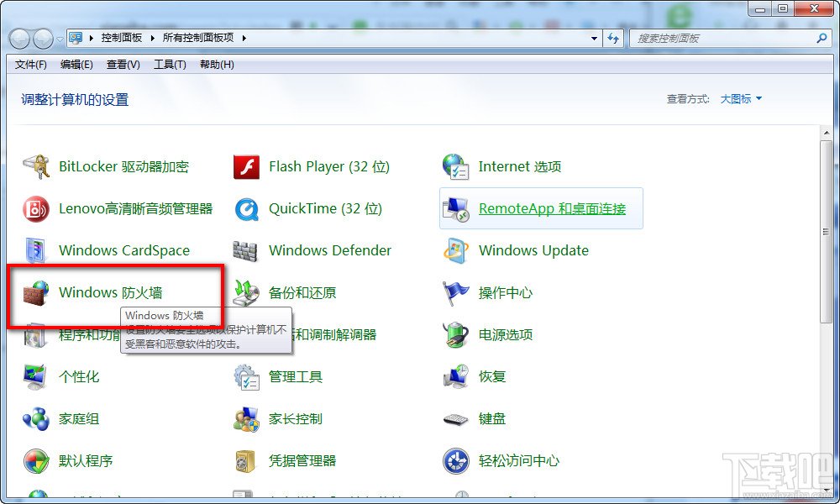Click the scrollbar up arrow
The width and height of the screenshot is (840, 504).
pos(826,132)
